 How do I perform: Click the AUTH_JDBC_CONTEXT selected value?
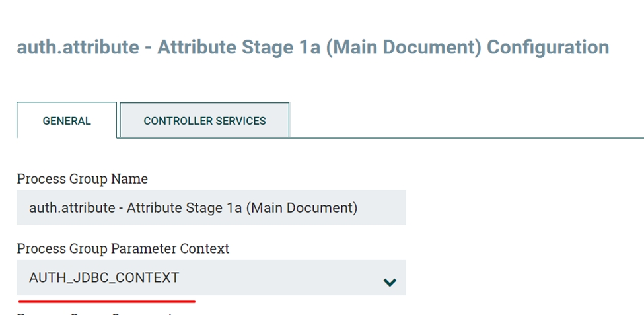point(104,278)
